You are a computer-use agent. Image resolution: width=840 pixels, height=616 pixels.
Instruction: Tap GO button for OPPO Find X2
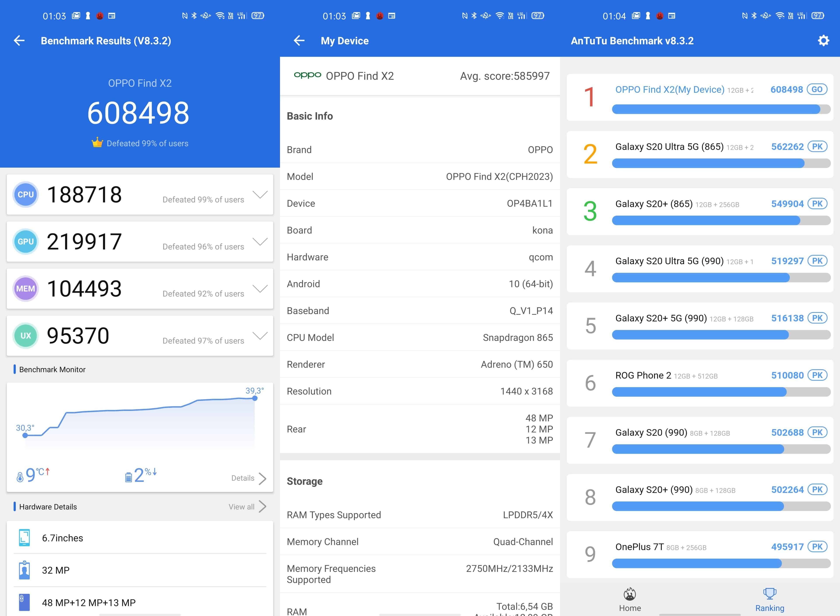point(817,89)
